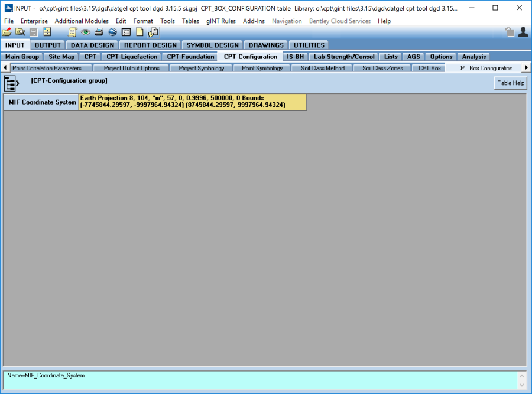Image resolution: width=532 pixels, height=394 pixels.
Task: Click the Earth Projection value field
Action: (193, 102)
